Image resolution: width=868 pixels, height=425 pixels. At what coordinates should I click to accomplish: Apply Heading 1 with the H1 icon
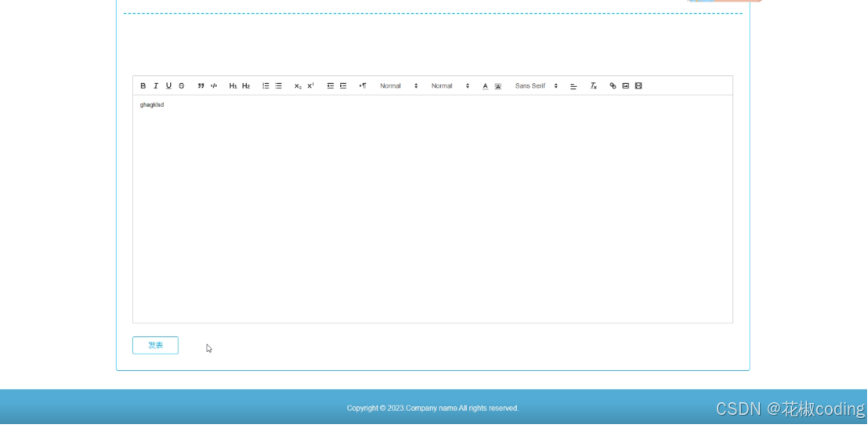[x=233, y=86]
